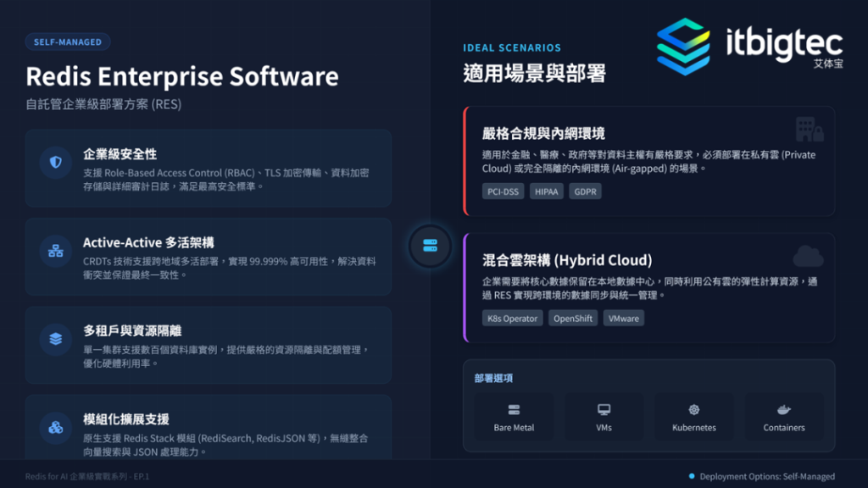Click the VMs monitor icon
Screen dimensions: 868x488
click(604, 410)
